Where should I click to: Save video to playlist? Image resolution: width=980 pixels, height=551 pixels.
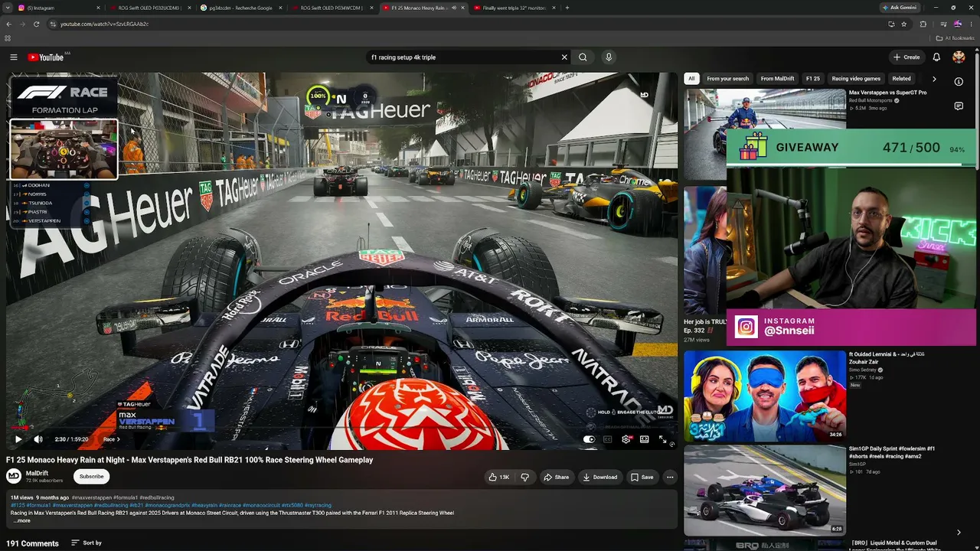click(642, 477)
